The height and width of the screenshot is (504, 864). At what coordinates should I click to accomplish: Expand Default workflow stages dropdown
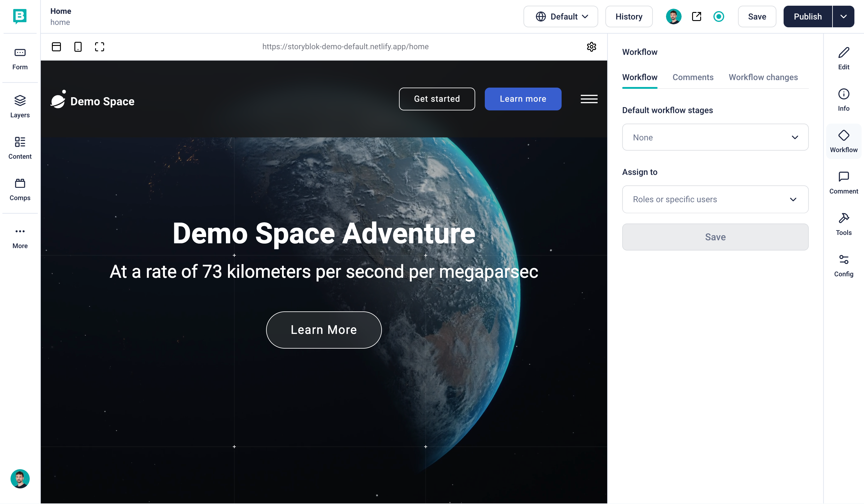tap(715, 137)
